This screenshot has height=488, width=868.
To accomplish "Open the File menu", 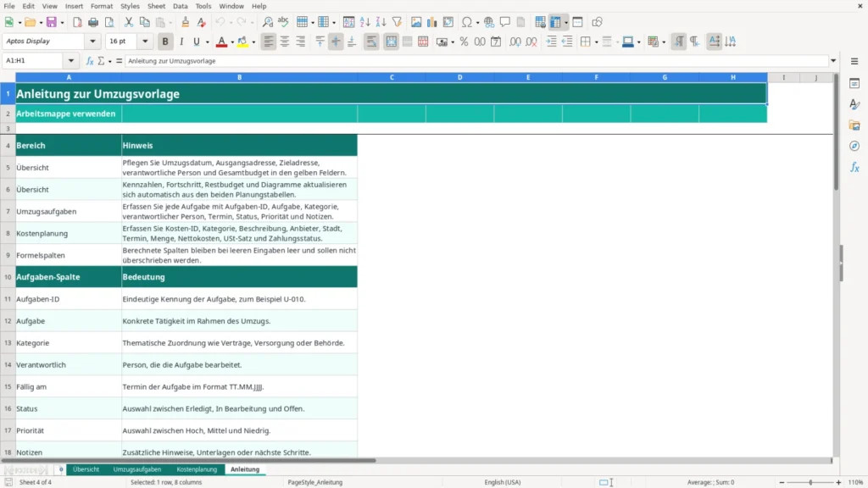I will pyautogui.click(x=9, y=6).
